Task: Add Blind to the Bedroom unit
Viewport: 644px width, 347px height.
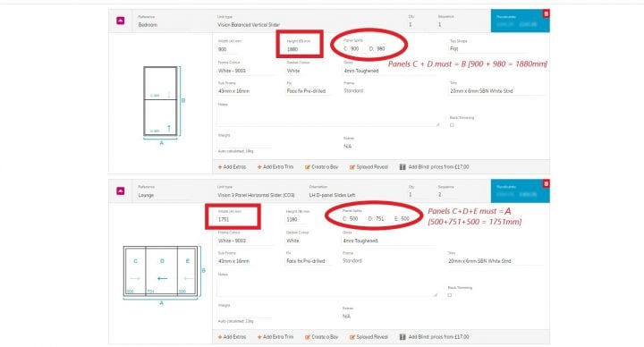Action: coord(434,167)
